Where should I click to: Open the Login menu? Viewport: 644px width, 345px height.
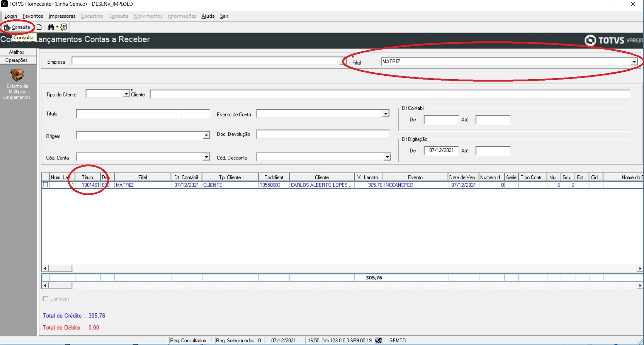click(x=11, y=16)
